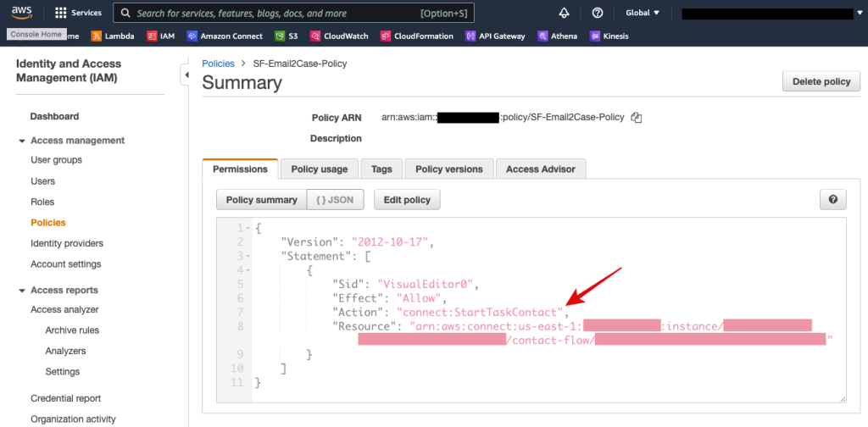The height and width of the screenshot is (427, 868).
Task: Click the "VisualEditor0" Sid value
Action: (x=426, y=284)
